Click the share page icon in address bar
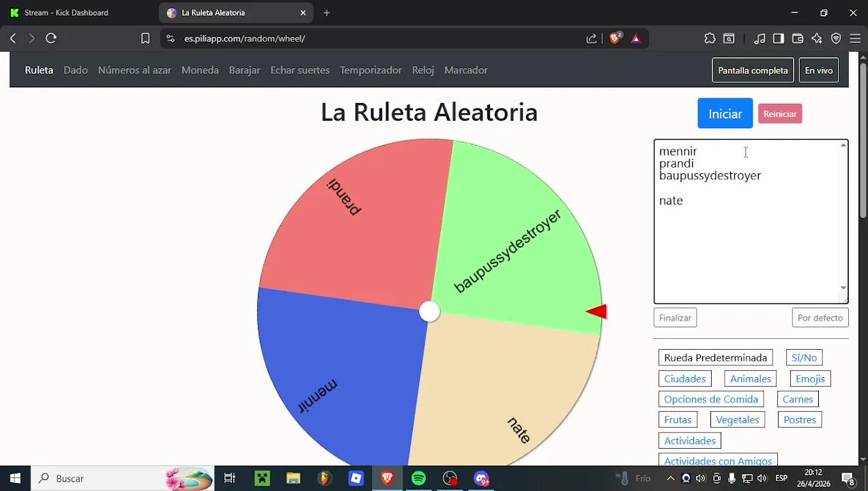 point(592,39)
